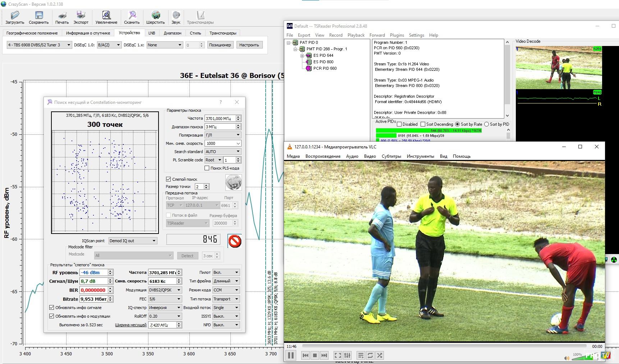This screenshot has height=364, width=619.
Task: Expand the ES PID 544 tree node
Action: coord(302,56)
